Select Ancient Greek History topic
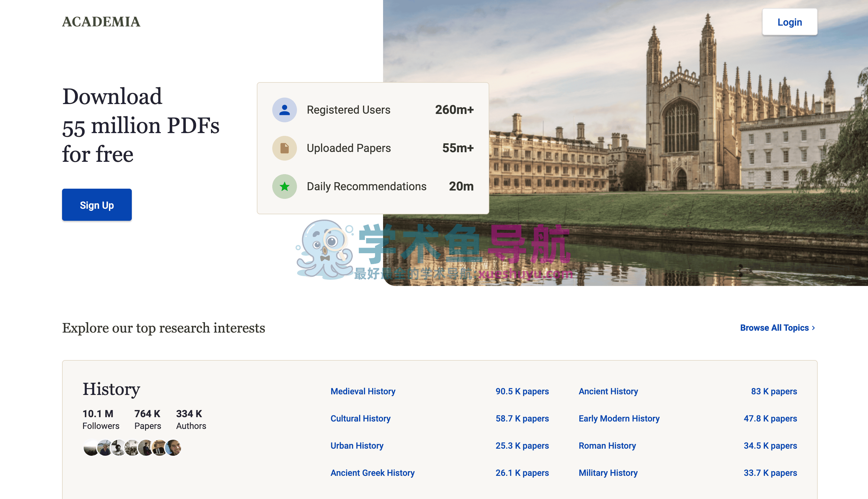The image size is (868, 499). (372, 473)
